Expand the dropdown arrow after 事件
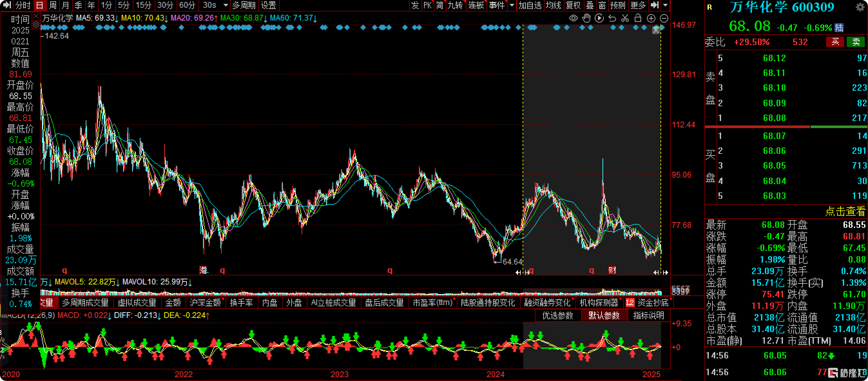868x381 pixels. pos(512,5)
